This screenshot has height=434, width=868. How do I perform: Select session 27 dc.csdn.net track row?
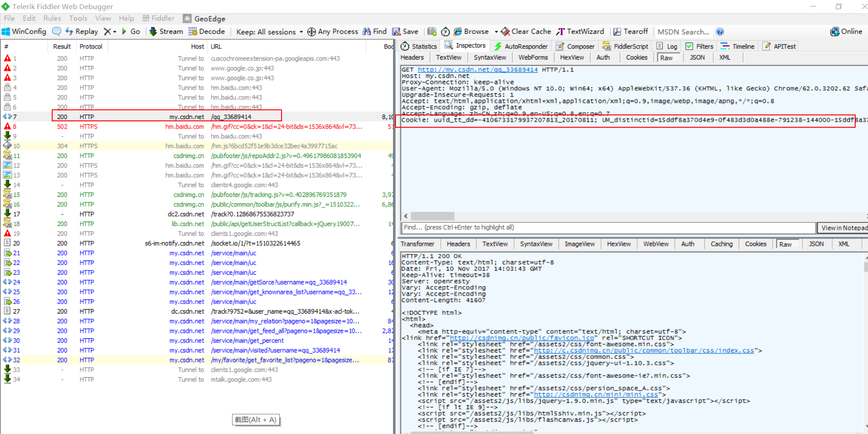point(197,311)
